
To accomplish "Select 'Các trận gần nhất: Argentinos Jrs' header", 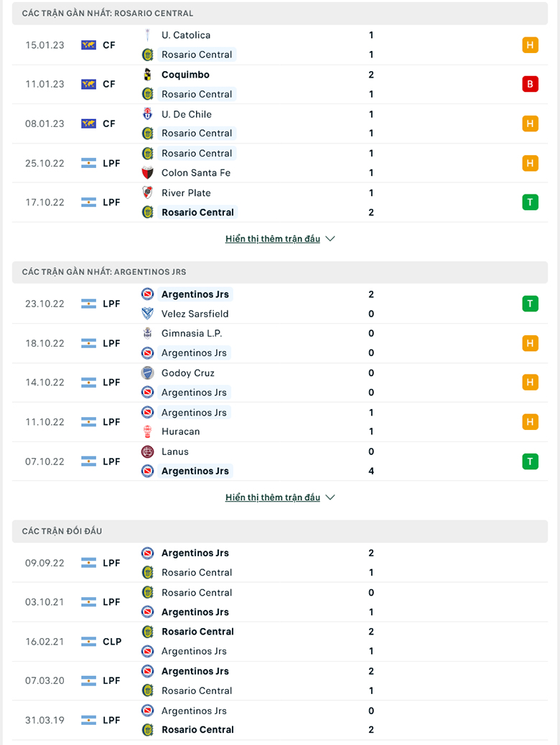I will point(104,272).
